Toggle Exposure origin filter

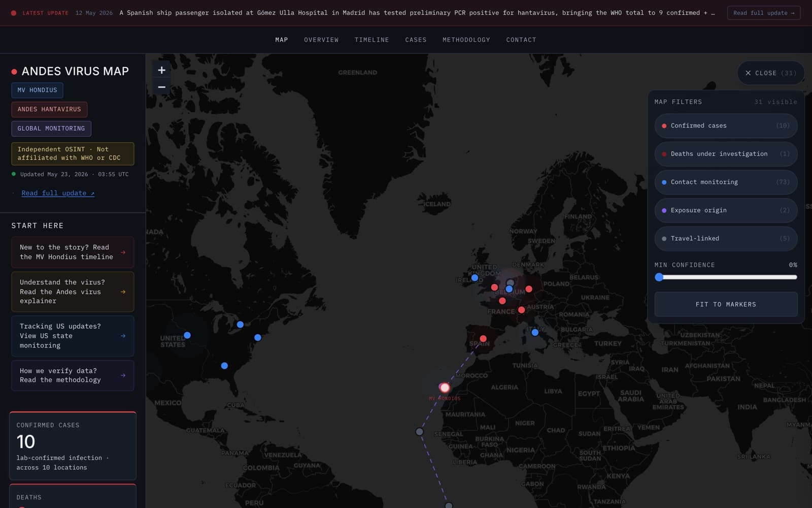tap(726, 210)
